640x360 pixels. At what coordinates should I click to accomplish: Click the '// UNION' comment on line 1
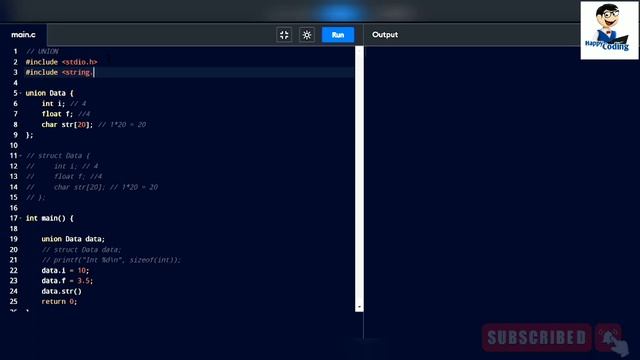(x=42, y=51)
